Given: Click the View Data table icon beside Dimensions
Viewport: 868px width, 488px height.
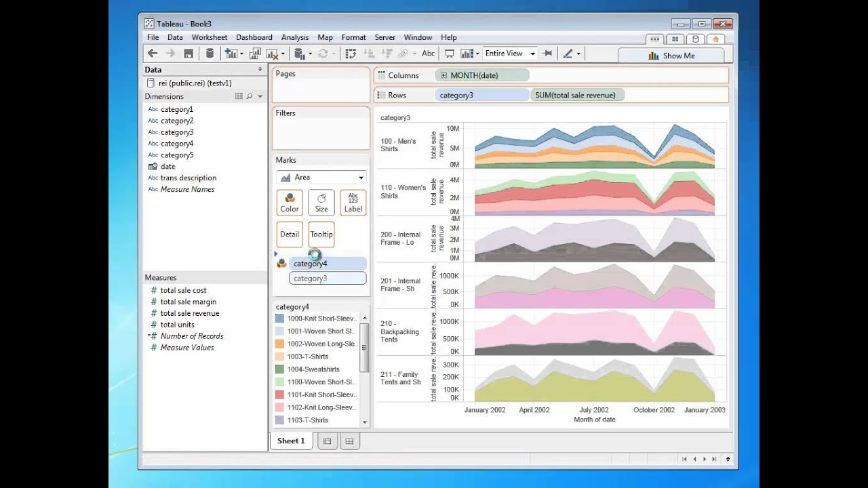Looking at the screenshot, I should pyautogui.click(x=239, y=97).
